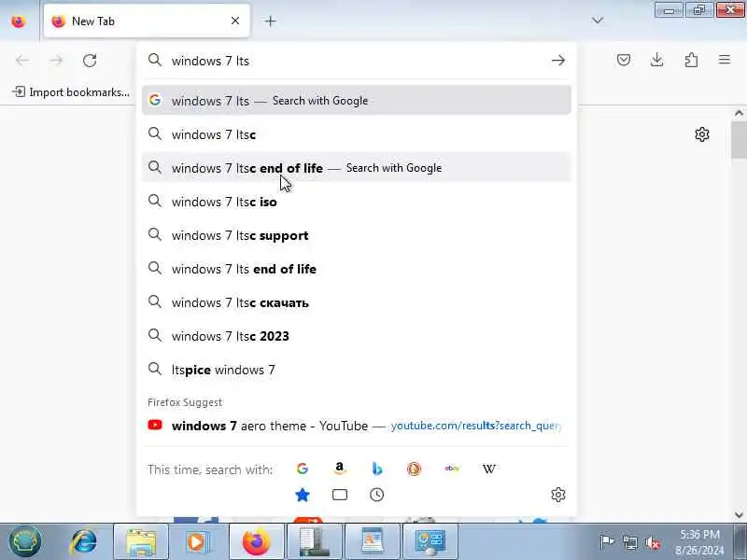Search bookmarks with star icon
Screen dimensions: 747x560
point(302,496)
